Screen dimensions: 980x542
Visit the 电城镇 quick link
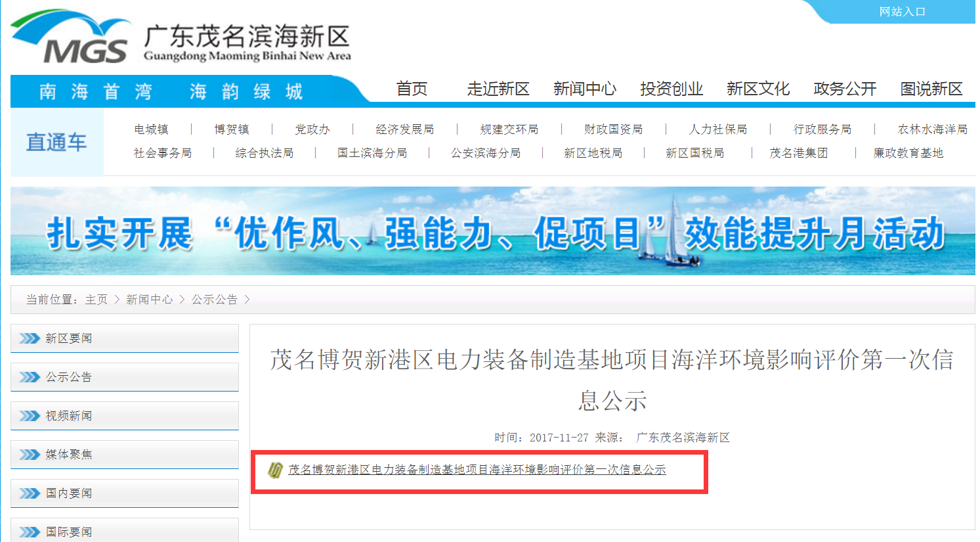pyautogui.click(x=151, y=129)
